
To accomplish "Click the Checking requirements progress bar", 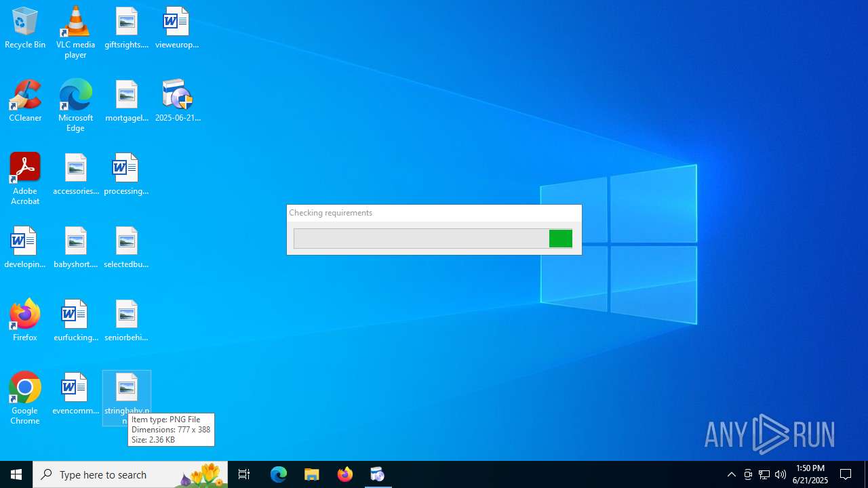I will (x=433, y=239).
